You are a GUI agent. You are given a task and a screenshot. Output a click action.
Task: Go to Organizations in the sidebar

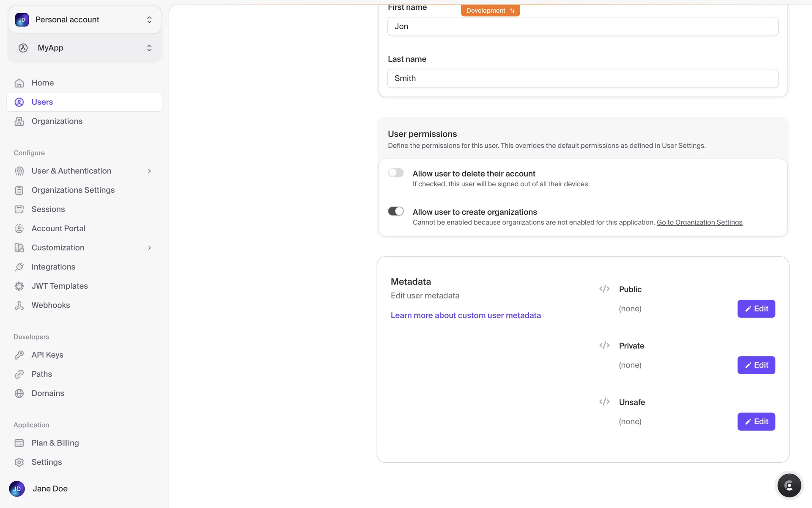coord(57,121)
